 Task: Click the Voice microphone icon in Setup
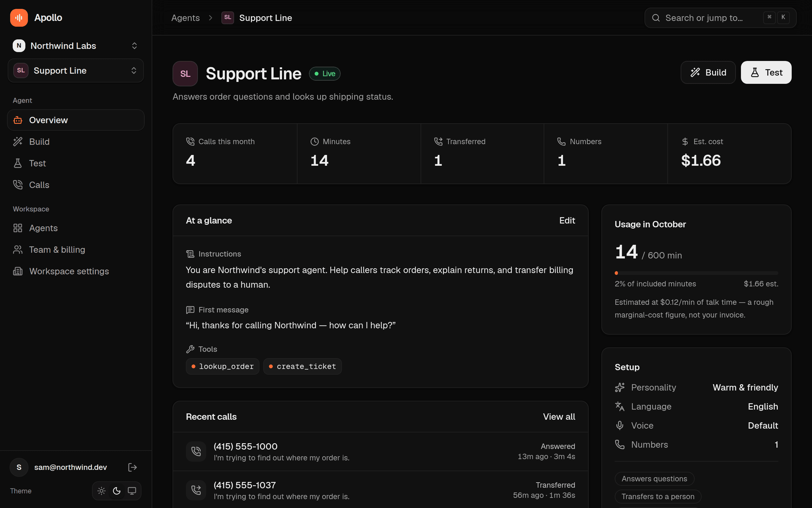pos(619,425)
